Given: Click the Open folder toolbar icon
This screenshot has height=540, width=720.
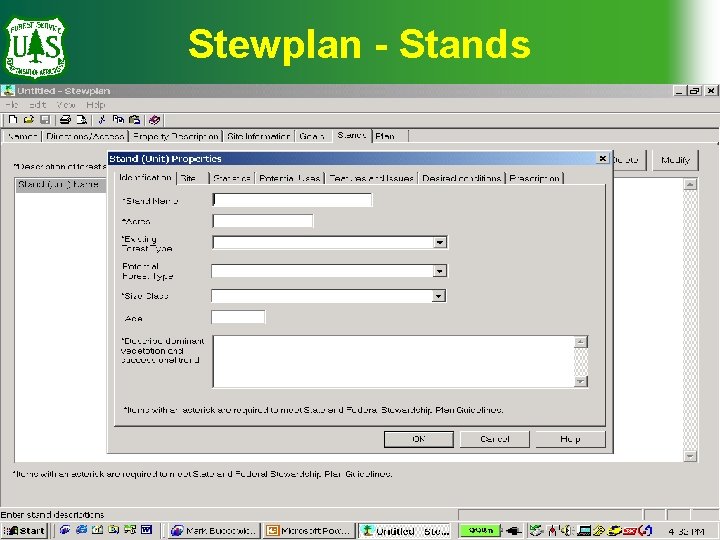Looking at the screenshot, I should click(28, 120).
